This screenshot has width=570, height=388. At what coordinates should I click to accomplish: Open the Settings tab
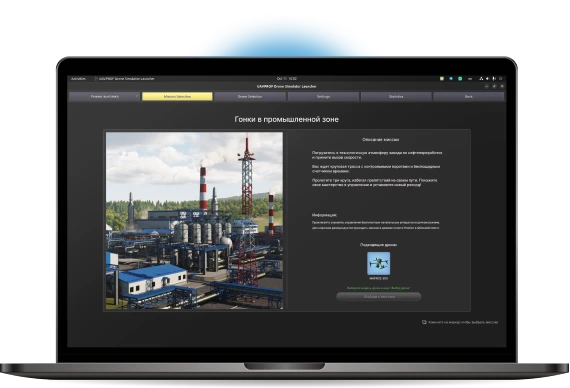(323, 96)
